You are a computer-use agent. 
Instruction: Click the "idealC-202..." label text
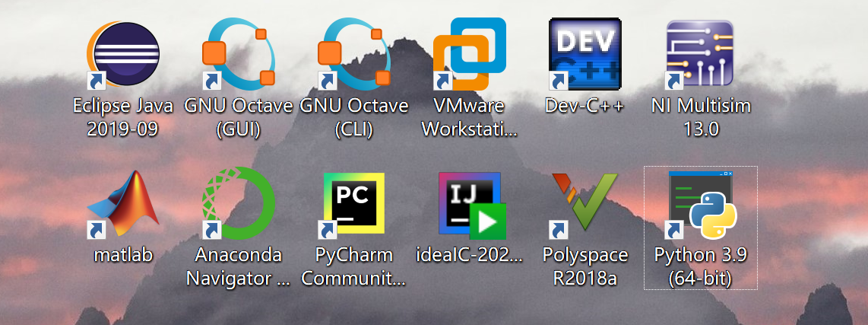[470, 255]
